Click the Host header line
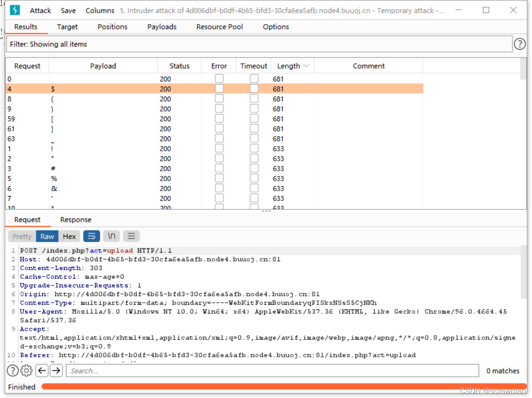 (150, 259)
